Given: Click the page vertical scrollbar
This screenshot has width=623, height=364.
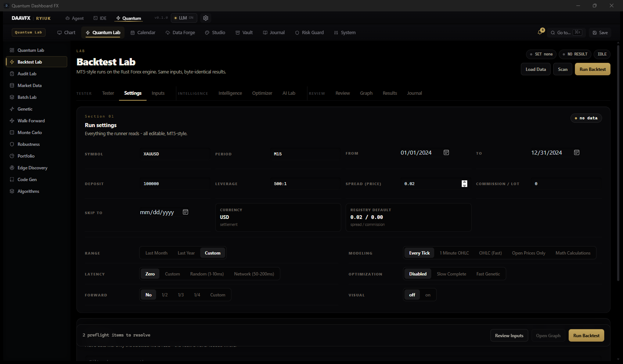Looking at the screenshot, I should click(x=618, y=163).
